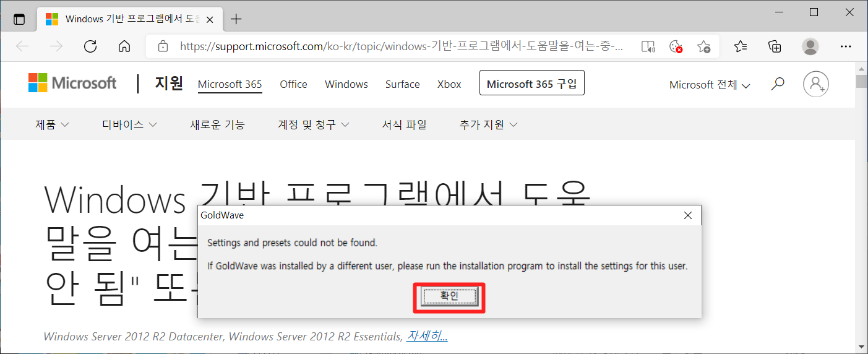View site lock information icon
The image size is (868, 354).
pyautogui.click(x=163, y=46)
